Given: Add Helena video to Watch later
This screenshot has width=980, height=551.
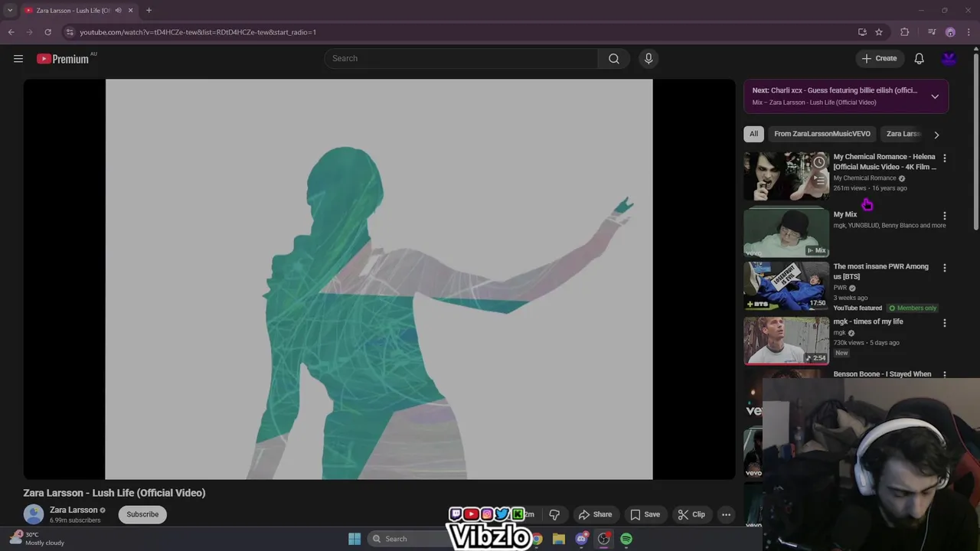Looking at the screenshot, I should click(819, 162).
